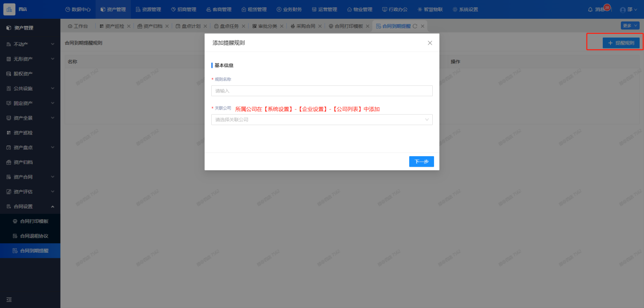
Task: Click the user avatar icon in header
Action: [x=623, y=9]
